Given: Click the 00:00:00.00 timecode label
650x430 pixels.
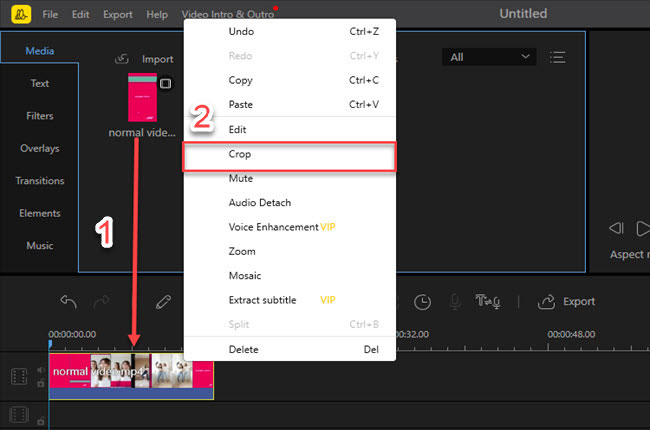Looking at the screenshot, I should (72, 334).
